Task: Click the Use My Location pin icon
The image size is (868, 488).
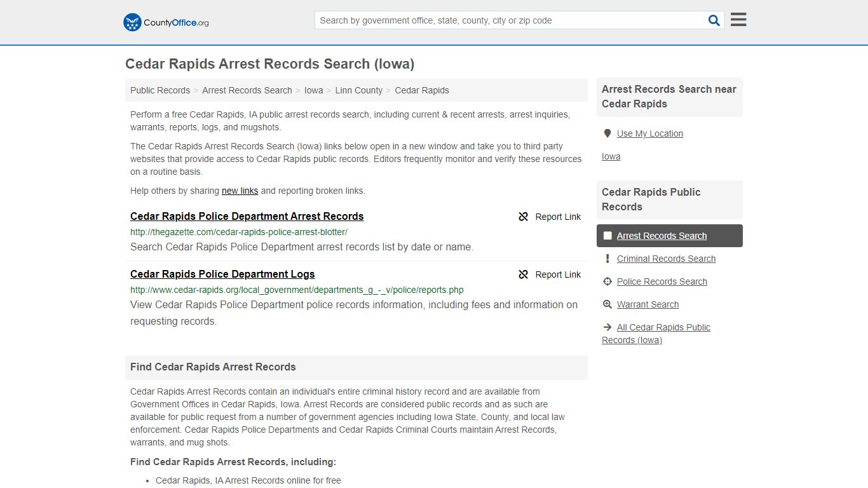Action: click(607, 133)
